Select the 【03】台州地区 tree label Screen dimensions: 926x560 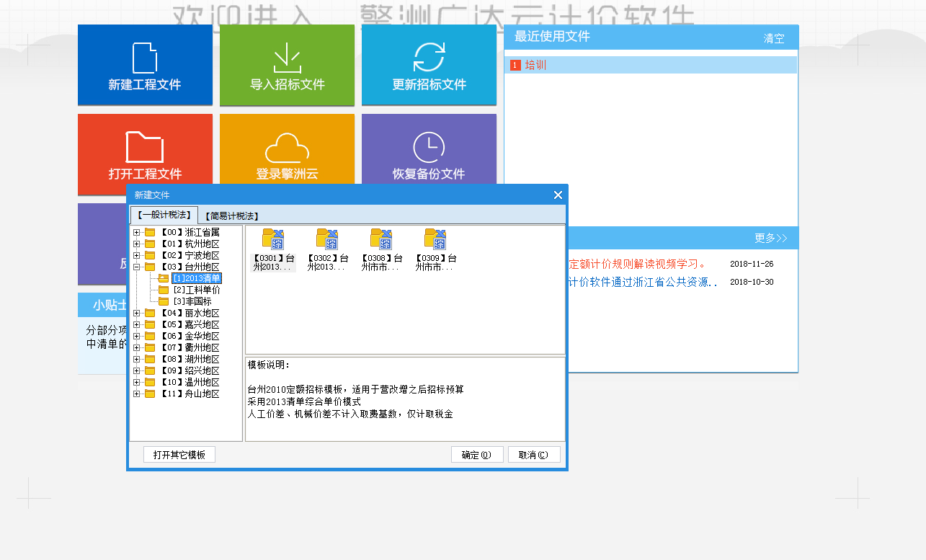click(x=188, y=267)
